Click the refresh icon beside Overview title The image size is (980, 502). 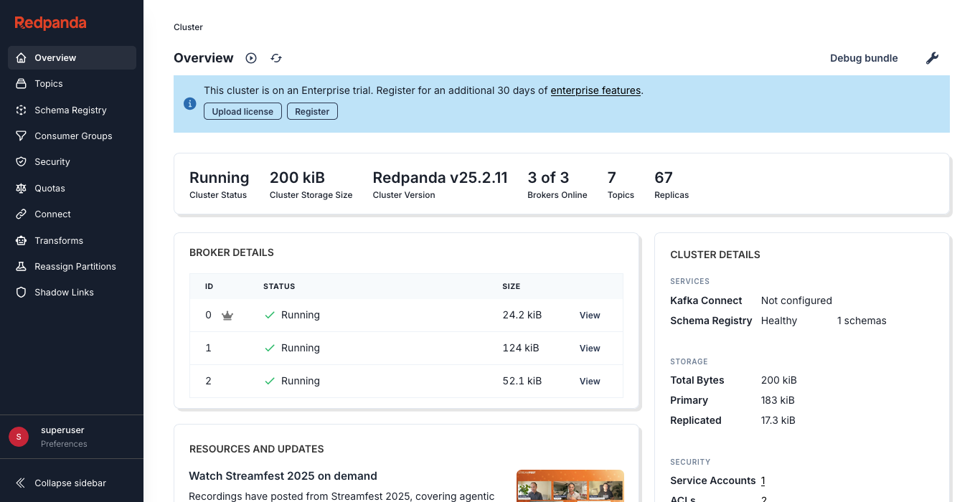point(276,58)
